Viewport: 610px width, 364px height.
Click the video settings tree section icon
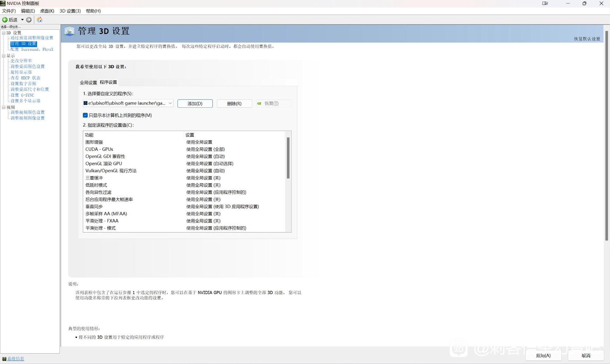[4, 107]
